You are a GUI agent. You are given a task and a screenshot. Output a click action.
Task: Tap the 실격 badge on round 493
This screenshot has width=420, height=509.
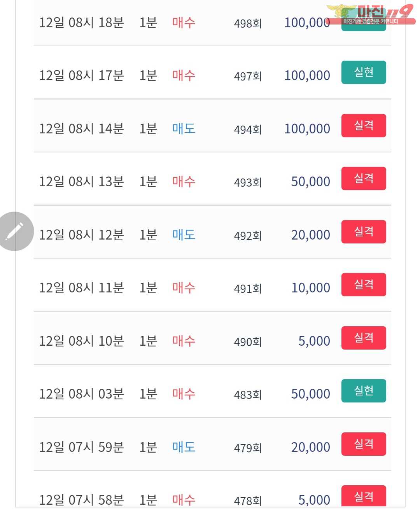[x=363, y=178]
